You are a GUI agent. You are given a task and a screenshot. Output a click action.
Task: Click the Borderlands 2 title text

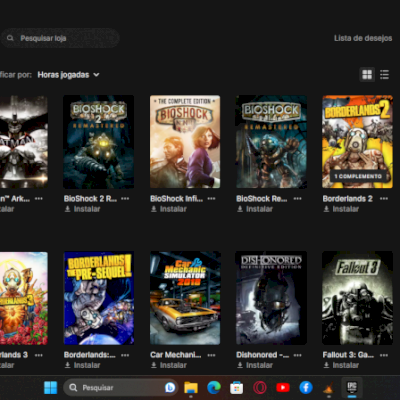point(347,199)
